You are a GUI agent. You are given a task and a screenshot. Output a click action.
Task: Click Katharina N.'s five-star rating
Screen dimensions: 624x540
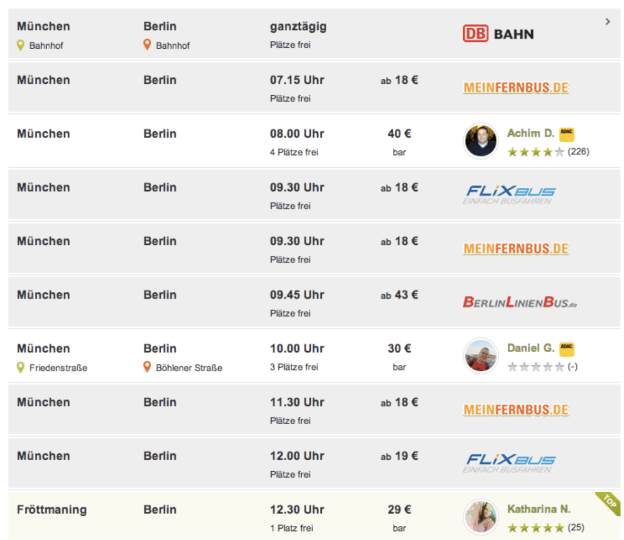[535, 527]
